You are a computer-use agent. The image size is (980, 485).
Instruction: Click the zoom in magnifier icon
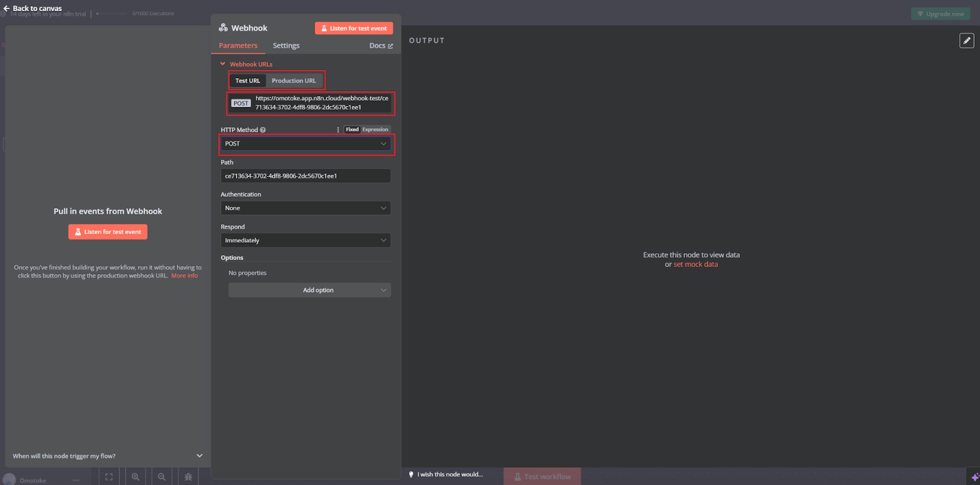coord(135,476)
